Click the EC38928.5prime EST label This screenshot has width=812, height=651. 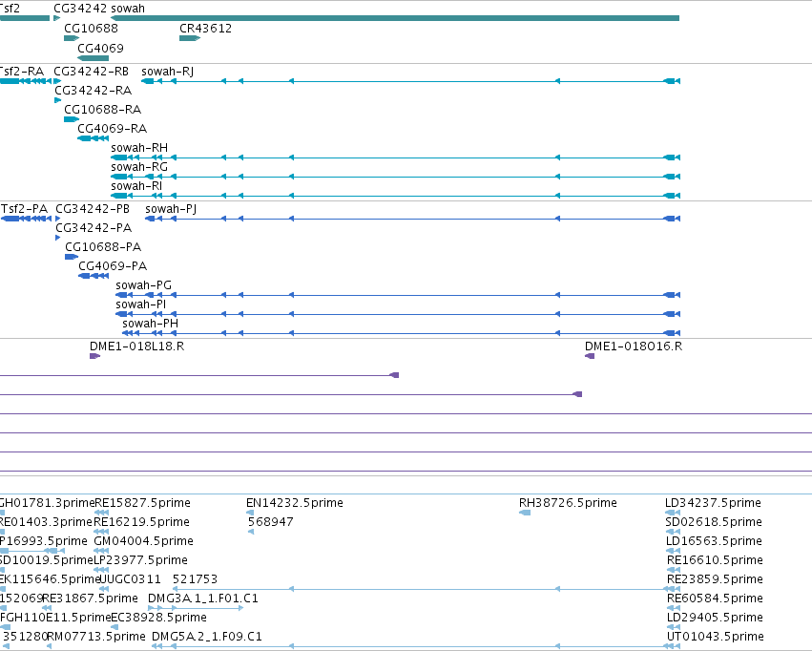tap(159, 618)
